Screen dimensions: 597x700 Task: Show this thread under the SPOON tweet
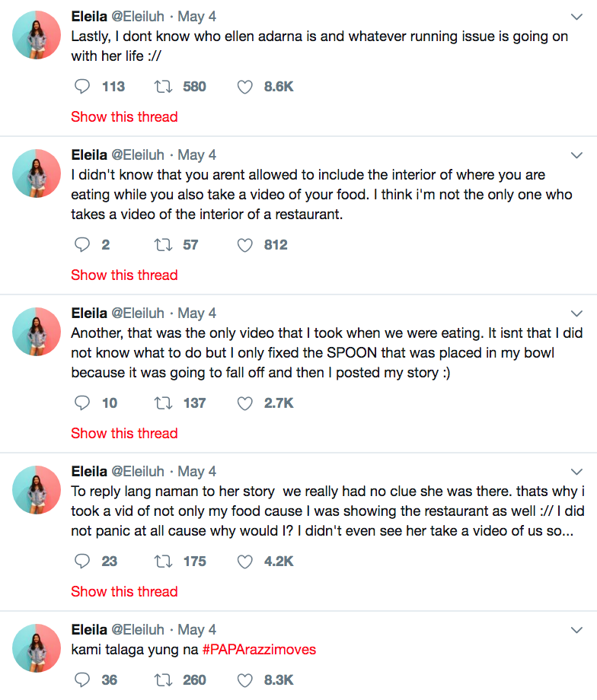(124, 434)
